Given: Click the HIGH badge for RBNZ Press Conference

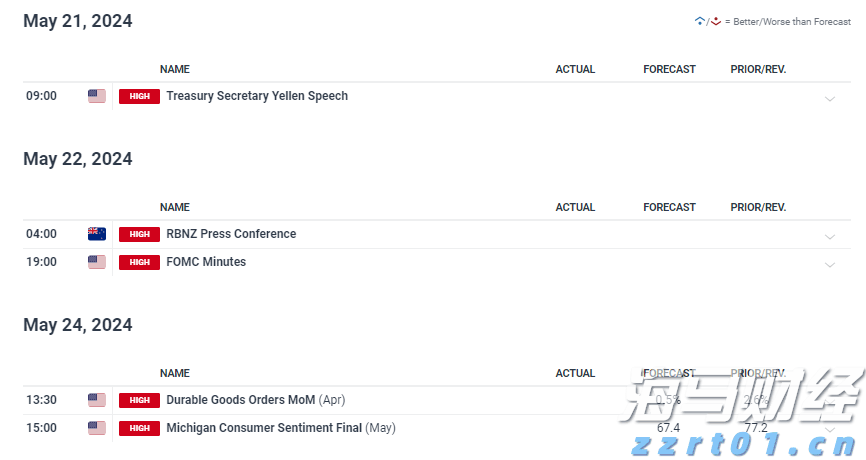Looking at the screenshot, I should (139, 234).
